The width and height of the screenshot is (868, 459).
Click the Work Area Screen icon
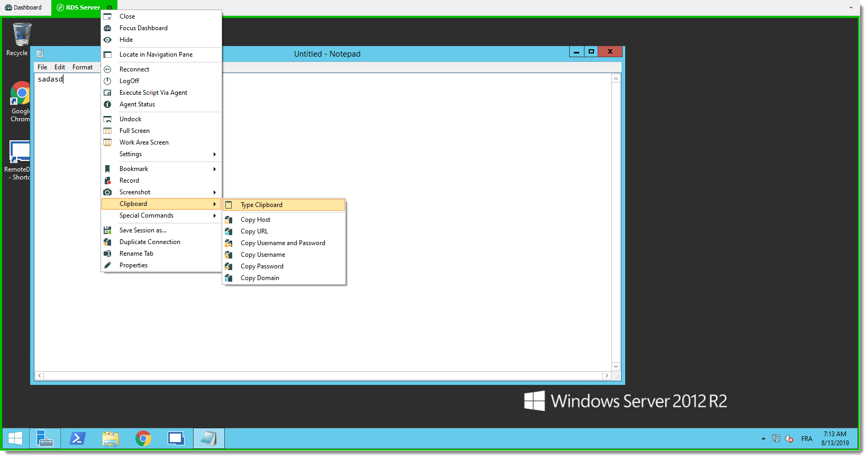point(107,142)
